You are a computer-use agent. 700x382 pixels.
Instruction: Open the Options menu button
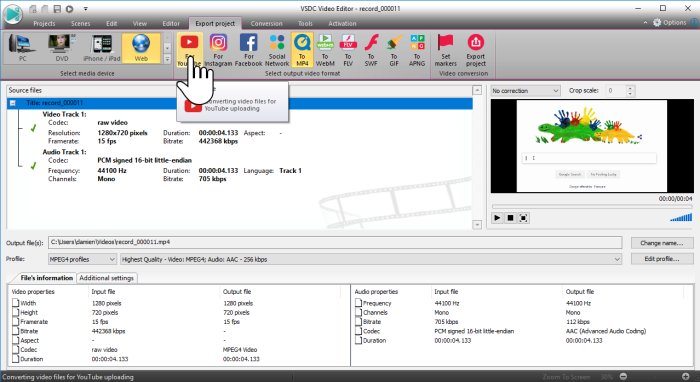point(670,22)
